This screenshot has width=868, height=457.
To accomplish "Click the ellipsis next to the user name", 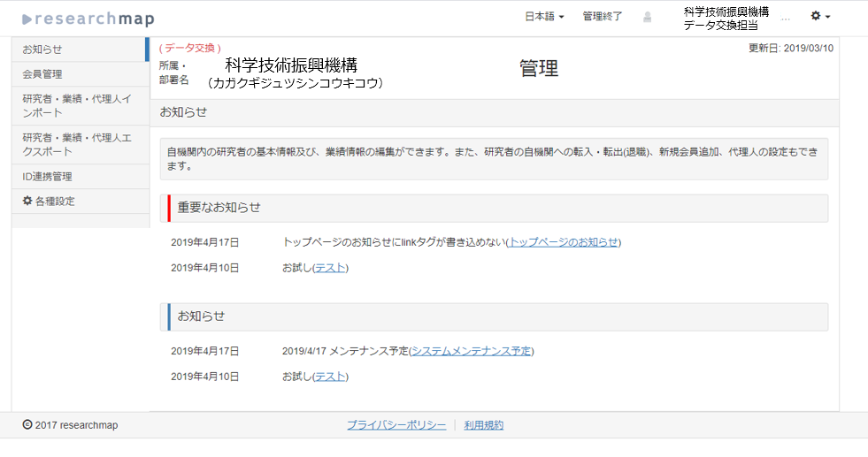I will click(785, 18).
